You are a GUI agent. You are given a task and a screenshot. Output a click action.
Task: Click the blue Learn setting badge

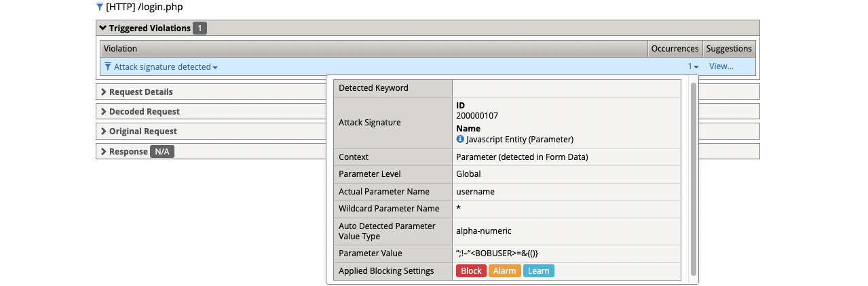click(538, 271)
